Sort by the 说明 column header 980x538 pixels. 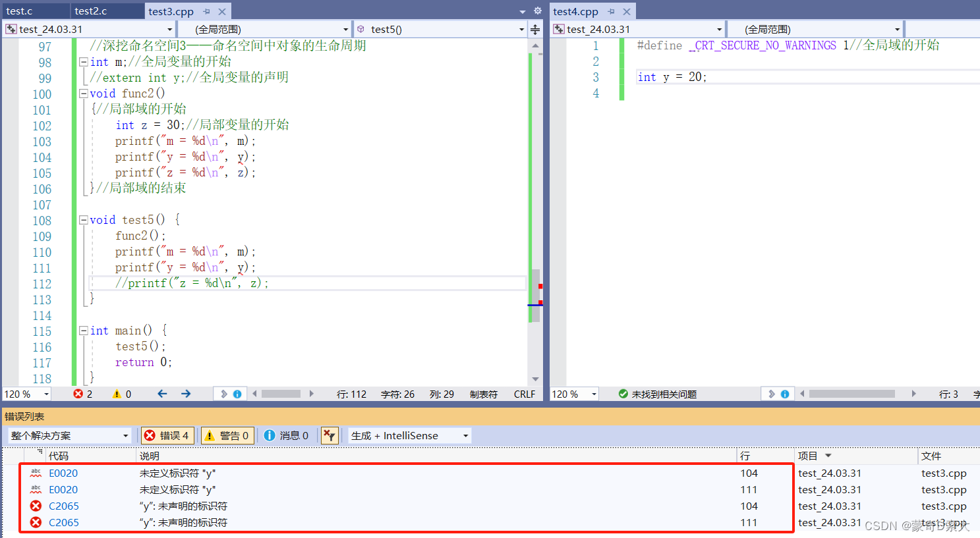(x=149, y=456)
